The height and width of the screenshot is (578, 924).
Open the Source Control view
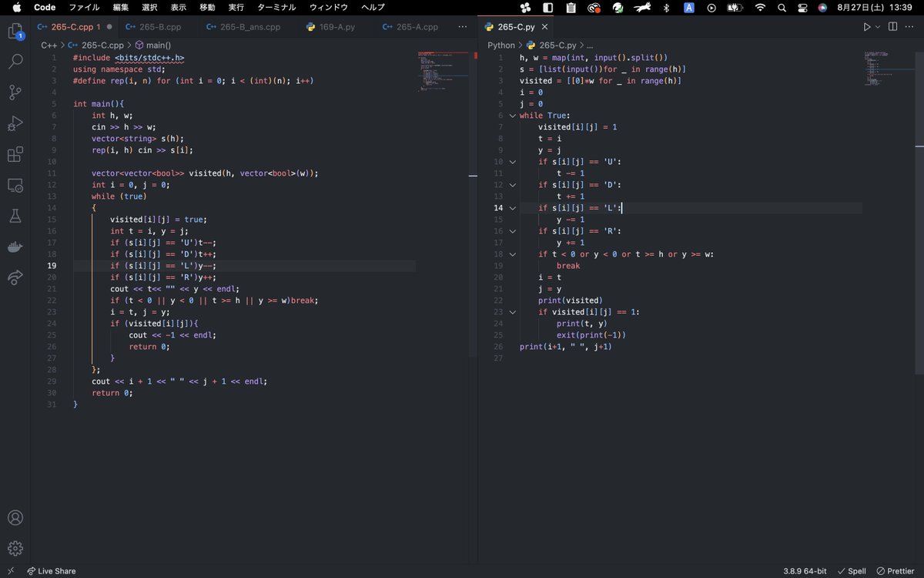(x=15, y=92)
